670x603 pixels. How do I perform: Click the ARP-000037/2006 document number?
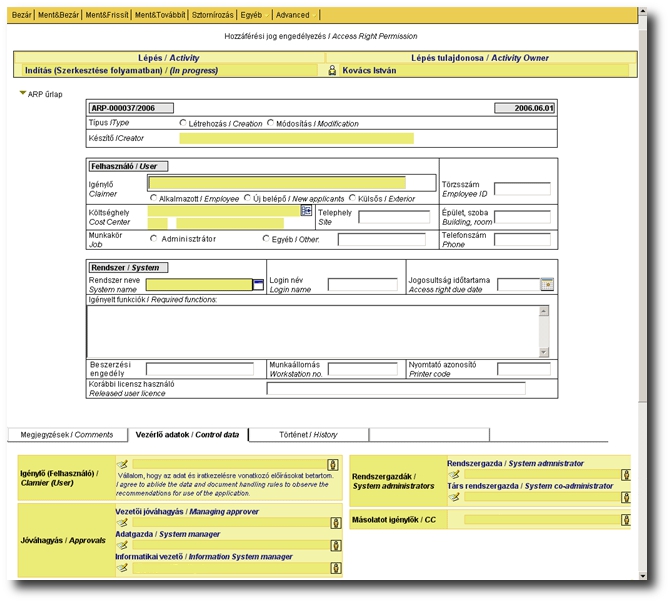coord(131,108)
